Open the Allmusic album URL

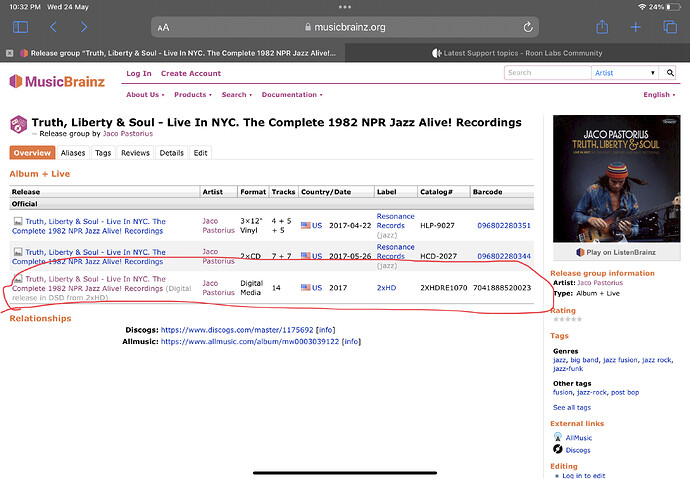tap(250, 341)
